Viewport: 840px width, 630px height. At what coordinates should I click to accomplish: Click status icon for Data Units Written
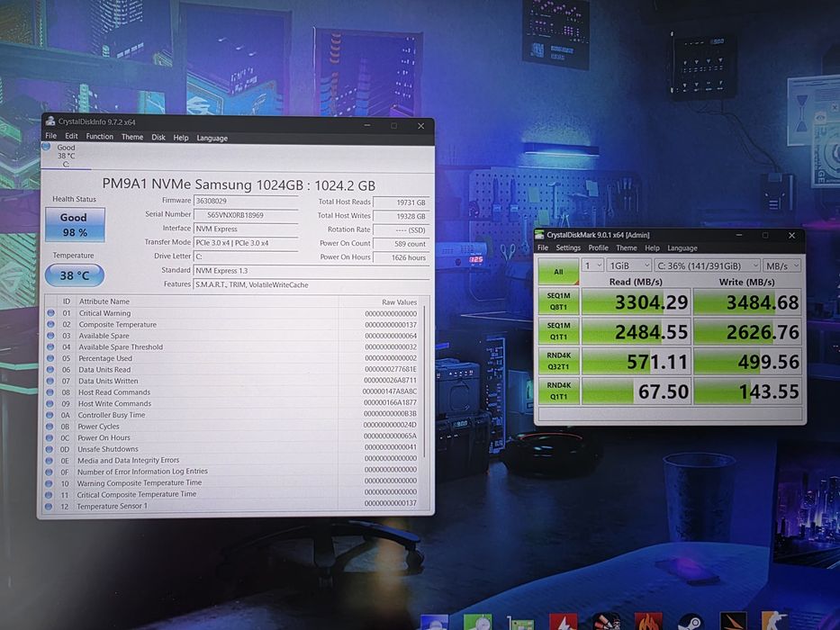click(x=50, y=381)
